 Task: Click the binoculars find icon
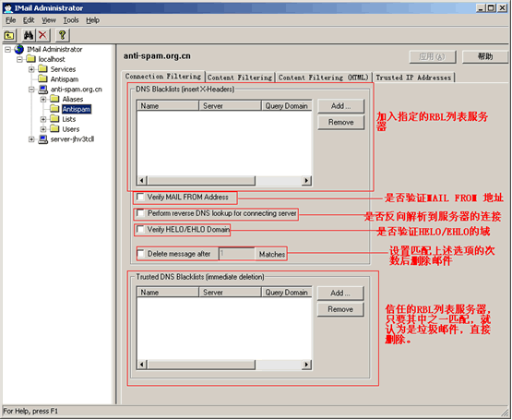click(29, 35)
